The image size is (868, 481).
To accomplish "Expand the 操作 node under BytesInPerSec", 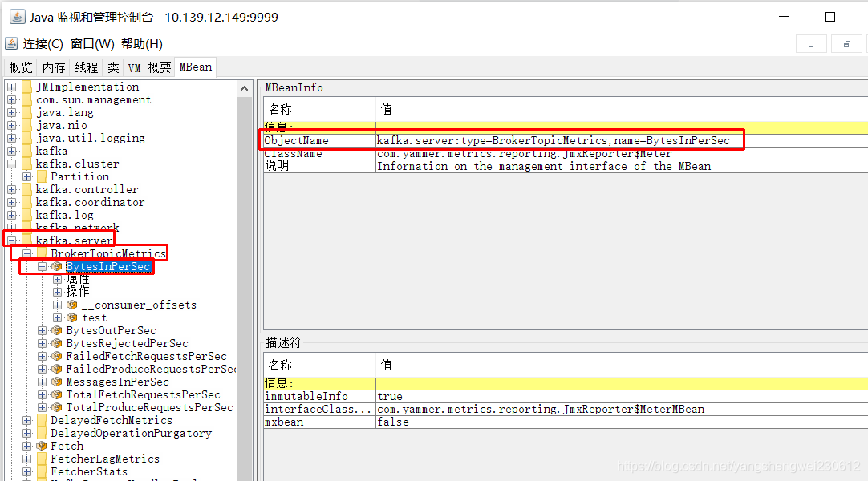I will point(58,292).
